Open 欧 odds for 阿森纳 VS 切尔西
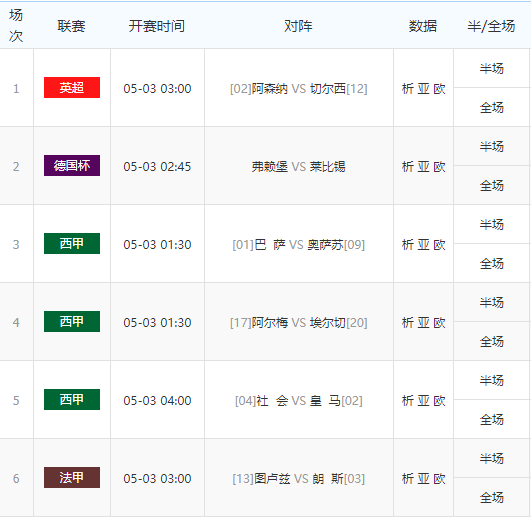Viewport: 531px width, 519px height. click(439, 89)
